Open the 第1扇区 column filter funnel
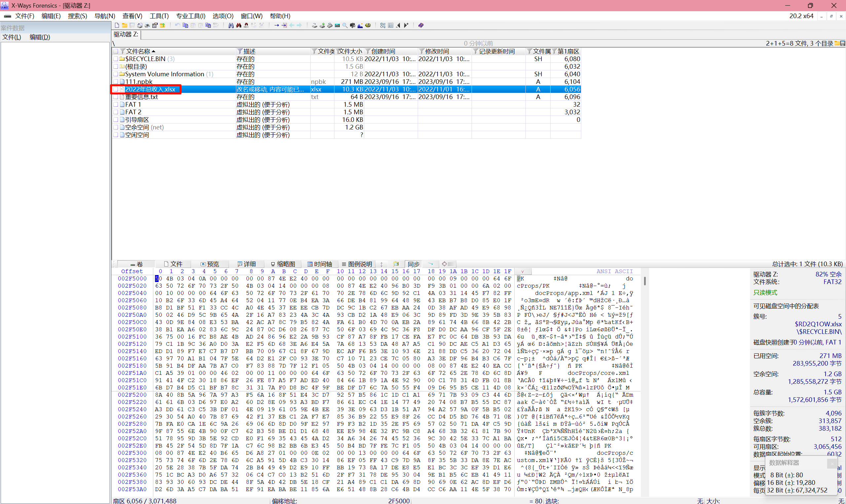Viewport: 846px width, 504px height. 555,51
